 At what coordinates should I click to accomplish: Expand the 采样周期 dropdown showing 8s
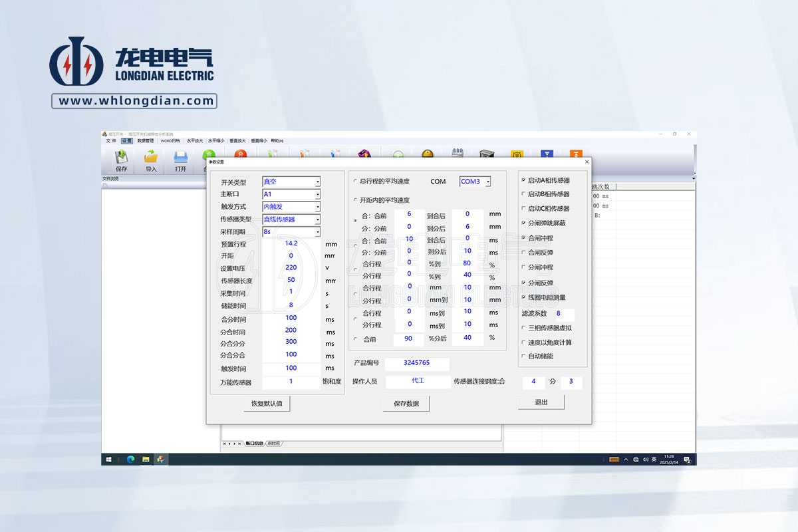click(317, 232)
